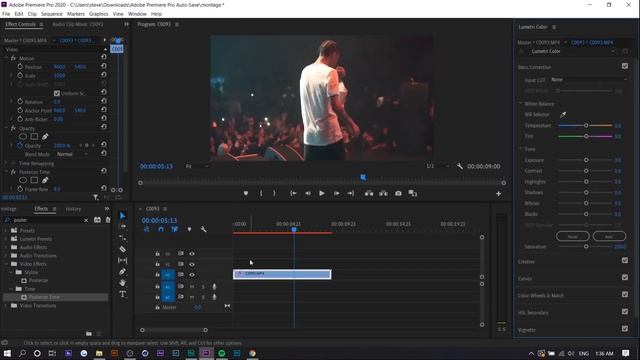Step forward one frame
Viewport: 640px width, 360px height.
click(336, 193)
